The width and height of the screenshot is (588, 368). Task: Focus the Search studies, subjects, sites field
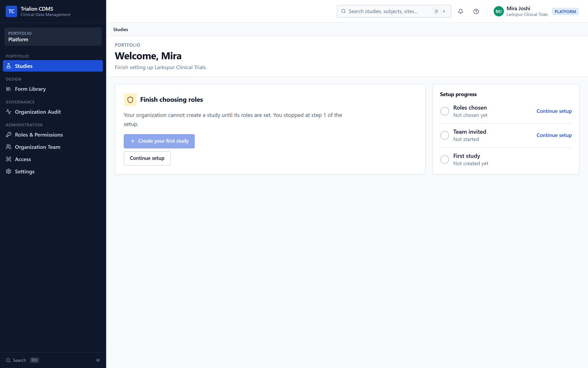[394, 11]
